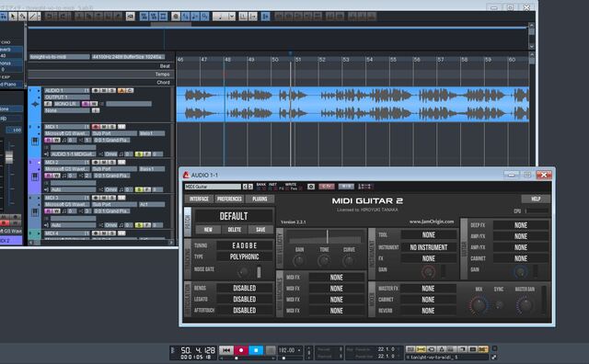Click DELETE patch button
The image size is (589, 364).
[235, 229]
